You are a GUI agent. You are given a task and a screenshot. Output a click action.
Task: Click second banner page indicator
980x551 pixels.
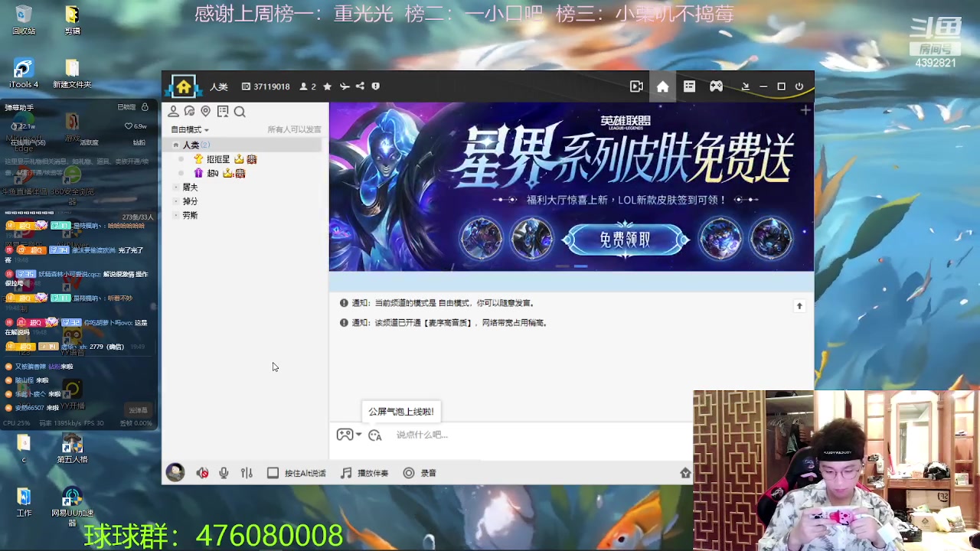(x=580, y=266)
